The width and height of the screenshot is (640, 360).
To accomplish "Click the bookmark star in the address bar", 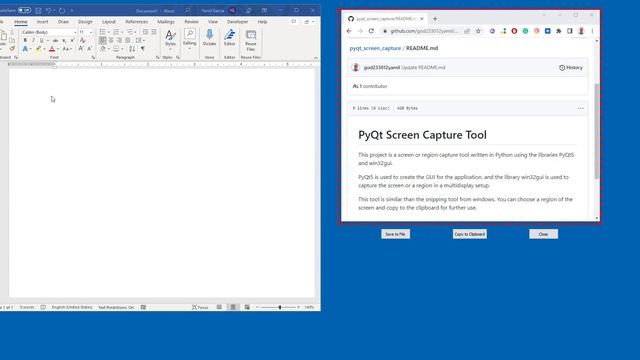I will point(478,31).
